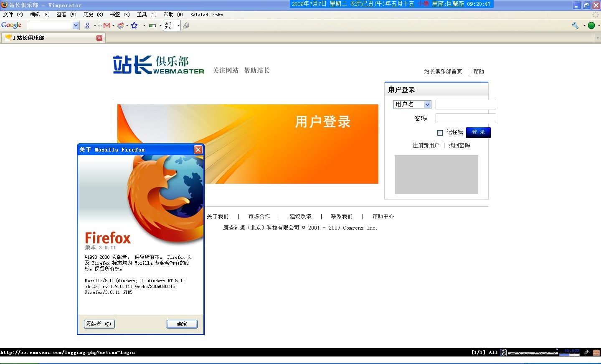This screenshot has width=601, height=364.
Task: Click the blue star bookmarks icon
Action: pos(134,25)
